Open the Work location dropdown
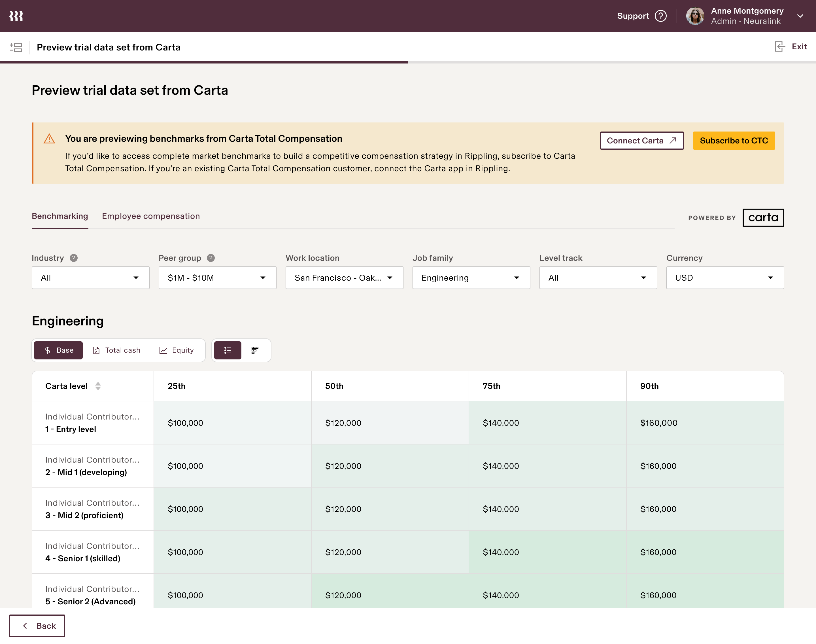 344,278
